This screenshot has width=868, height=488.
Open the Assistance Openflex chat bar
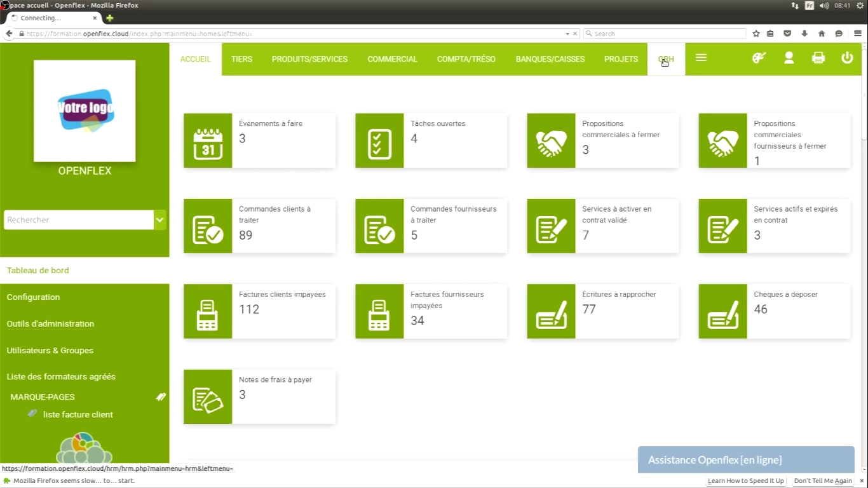point(746,459)
